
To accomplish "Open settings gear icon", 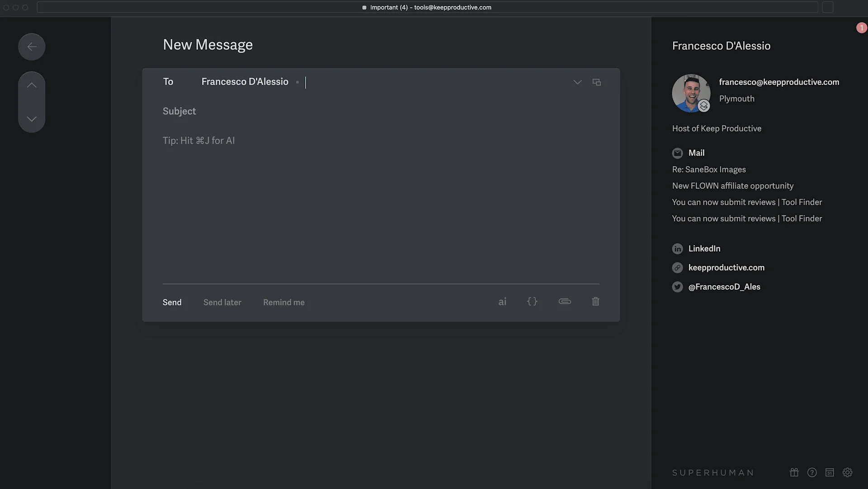I will tap(847, 472).
